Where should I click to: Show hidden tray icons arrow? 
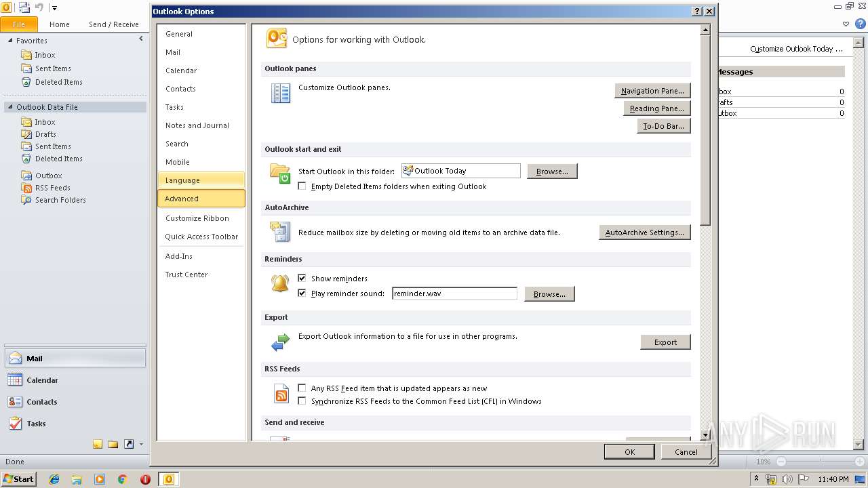[756, 479]
